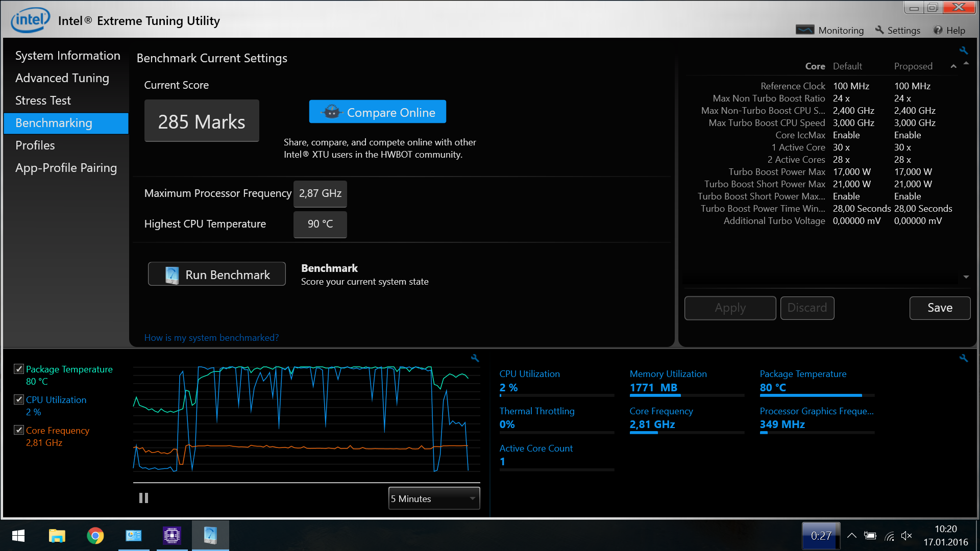Image resolution: width=980 pixels, height=551 pixels.
Task: Click Package Temperature 80 °C bar
Action: [x=817, y=395]
